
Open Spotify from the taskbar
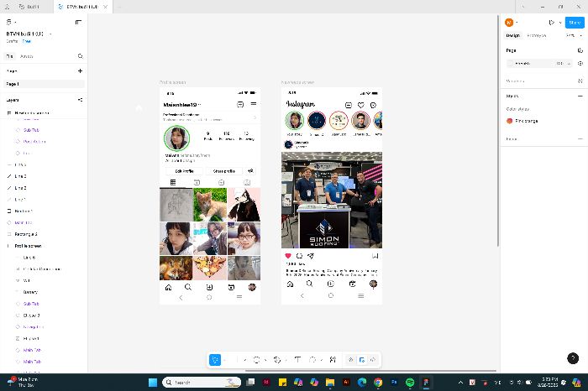pyautogui.click(x=410, y=383)
